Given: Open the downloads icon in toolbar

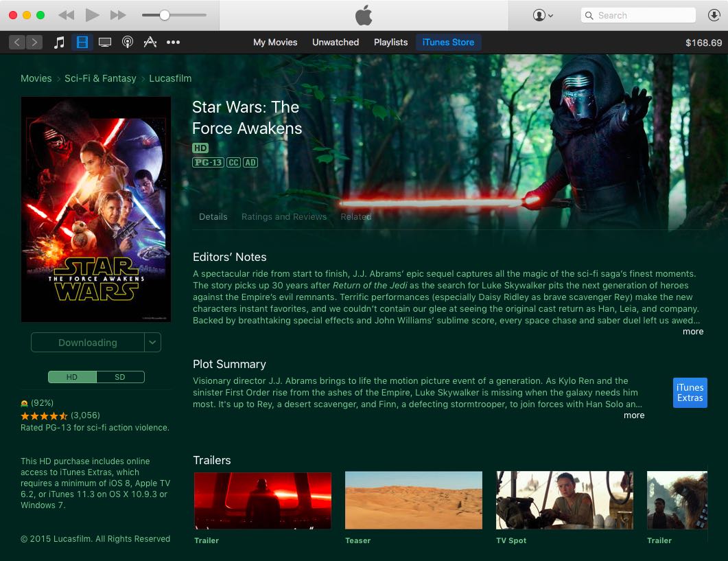Looking at the screenshot, I should (x=714, y=15).
